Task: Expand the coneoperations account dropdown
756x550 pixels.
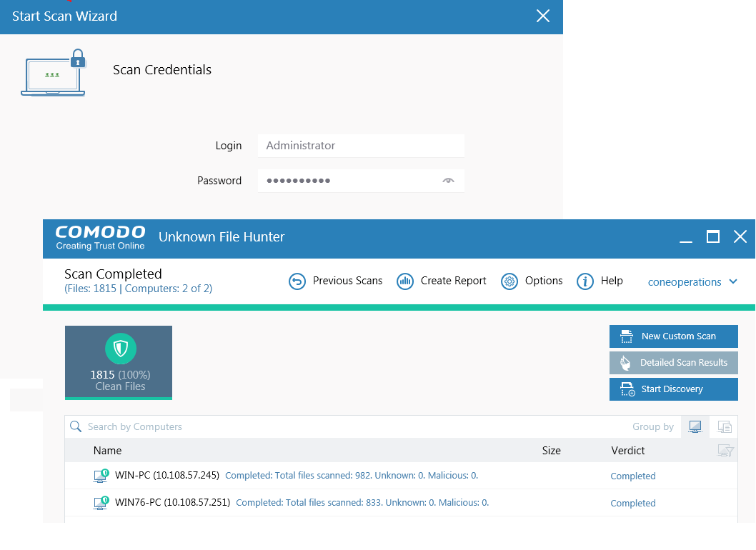Action: click(x=692, y=282)
